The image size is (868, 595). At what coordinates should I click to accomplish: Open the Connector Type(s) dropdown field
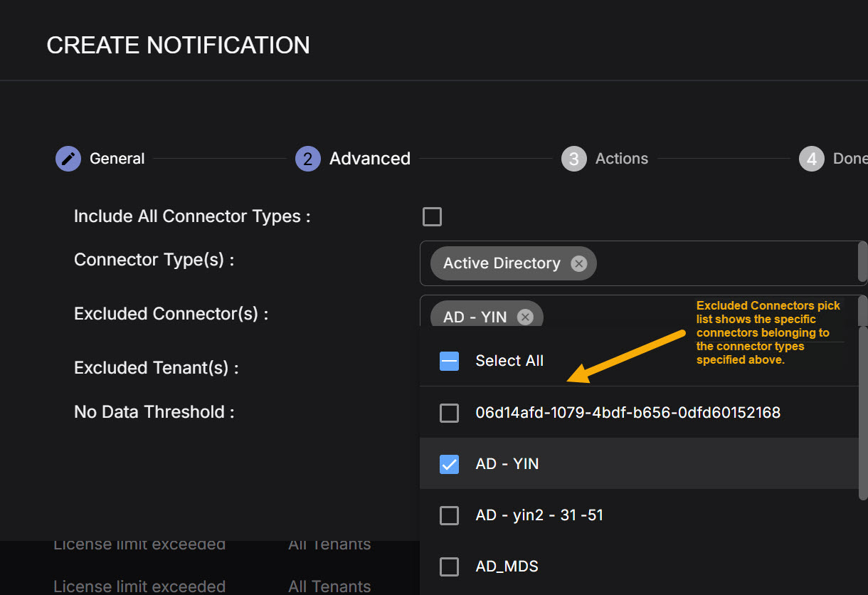tap(711, 263)
